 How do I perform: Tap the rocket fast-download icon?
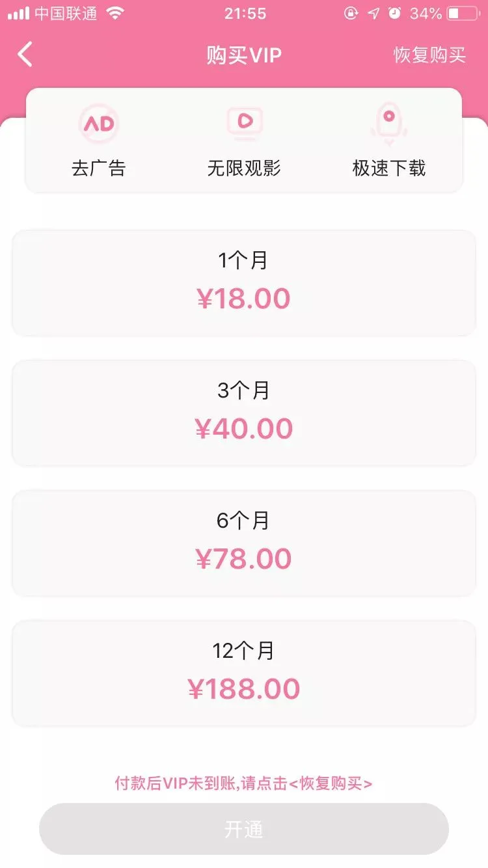[389, 122]
